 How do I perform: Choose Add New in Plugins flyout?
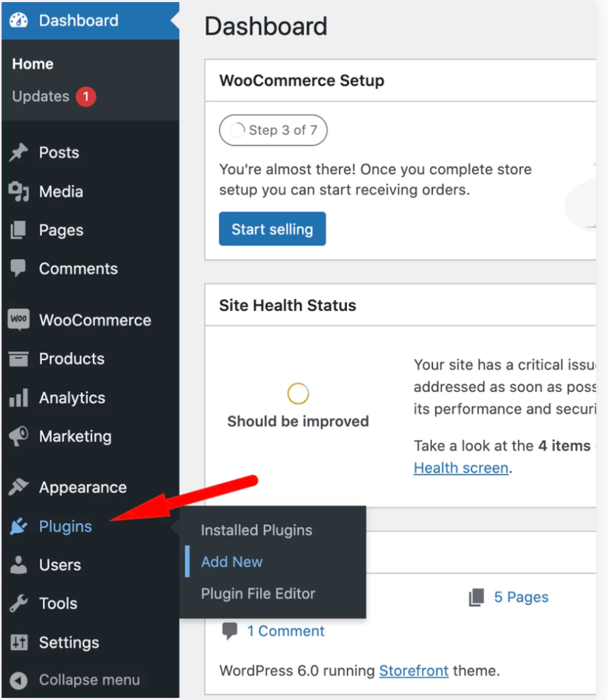[x=232, y=562]
